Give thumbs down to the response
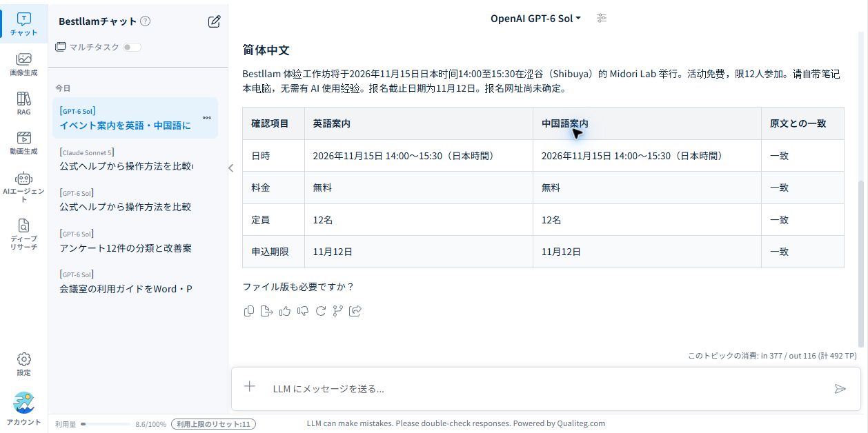The image size is (868, 433). pyautogui.click(x=302, y=311)
